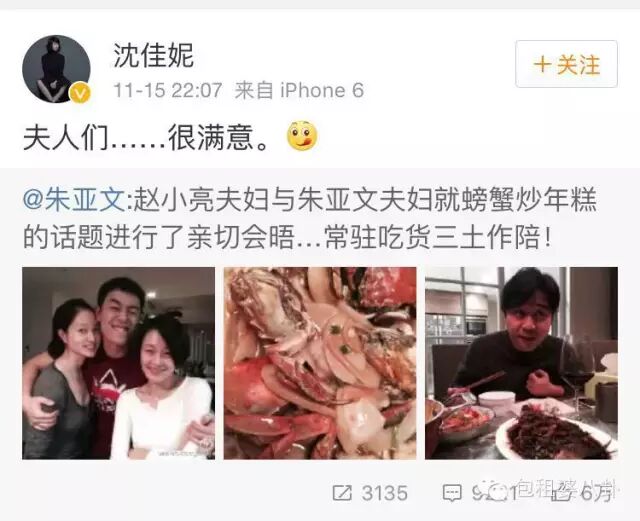Click the plus sign on the 关注 button
This screenshot has height=521, width=640.
coord(543,65)
